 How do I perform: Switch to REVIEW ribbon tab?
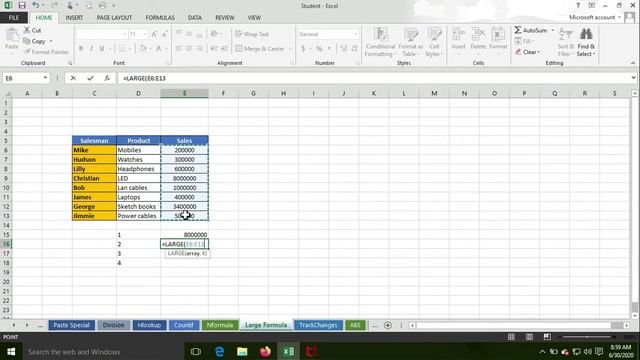click(224, 18)
